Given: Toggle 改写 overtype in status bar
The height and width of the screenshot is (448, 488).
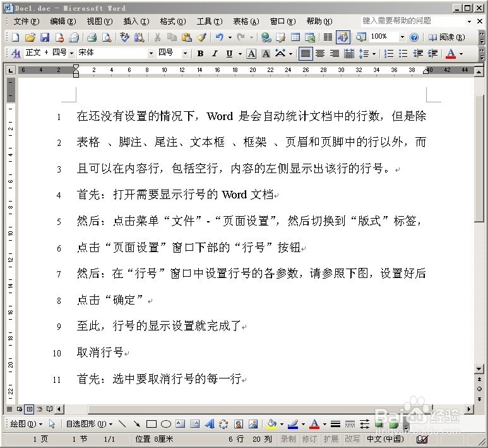Looking at the screenshot, I should pos(352,439).
